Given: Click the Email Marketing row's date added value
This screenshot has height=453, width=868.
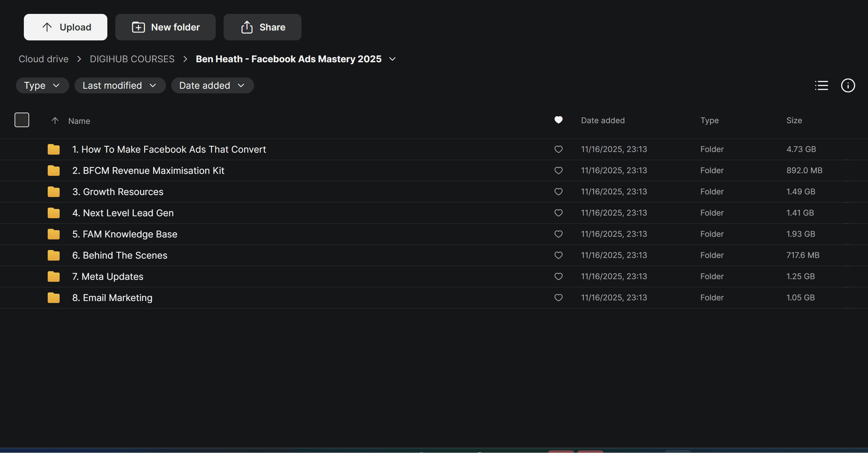Looking at the screenshot, I should point(614,298).
